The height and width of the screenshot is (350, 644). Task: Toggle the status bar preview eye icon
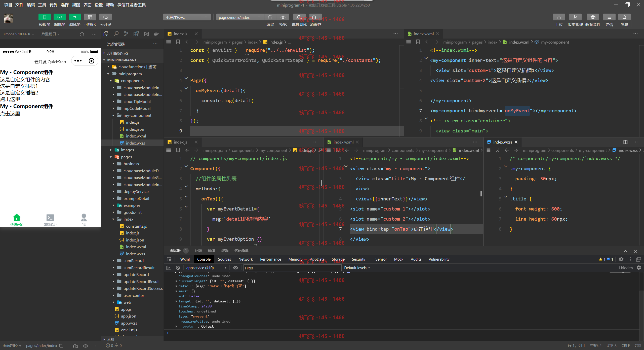[x=86, y=346]
